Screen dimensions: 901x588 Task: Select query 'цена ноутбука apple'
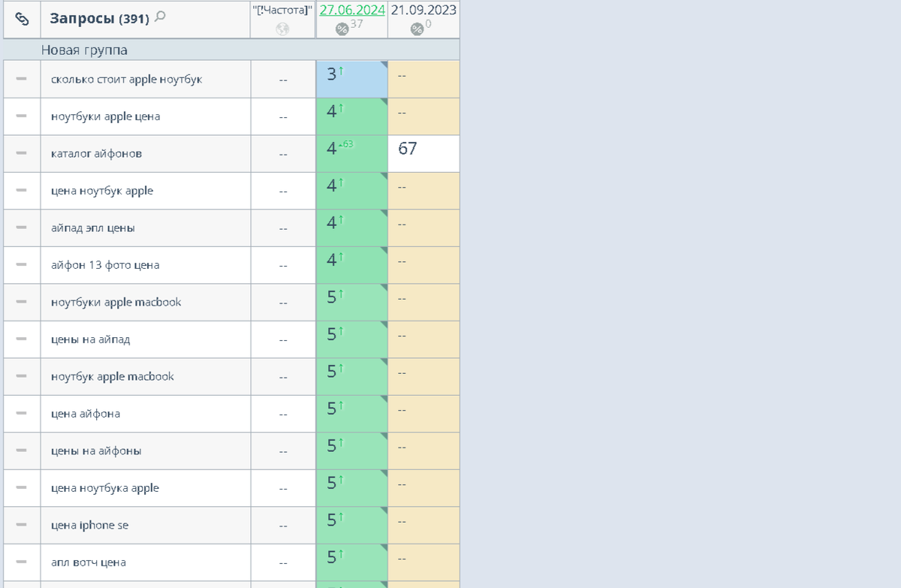click(x=105, y=488)
